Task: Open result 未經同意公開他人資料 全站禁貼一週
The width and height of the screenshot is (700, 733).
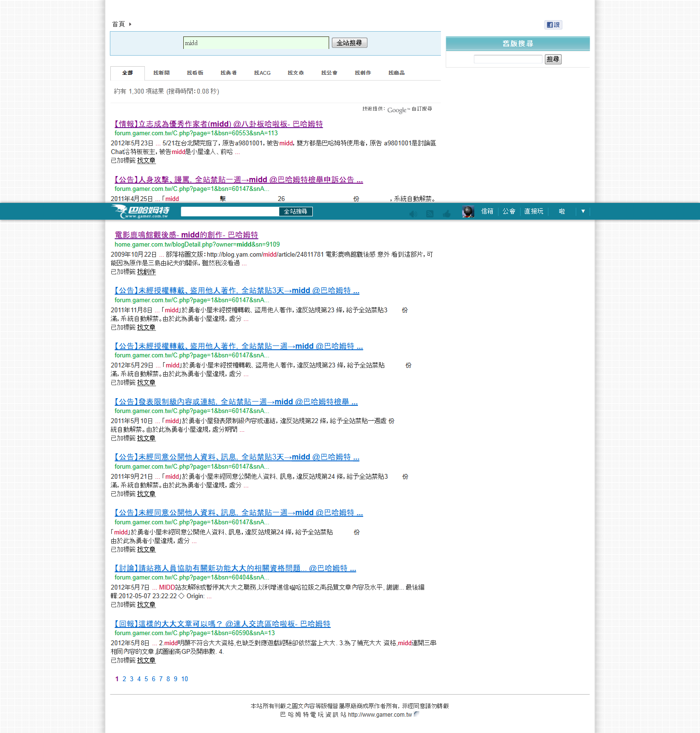Action: click(239, 513)
